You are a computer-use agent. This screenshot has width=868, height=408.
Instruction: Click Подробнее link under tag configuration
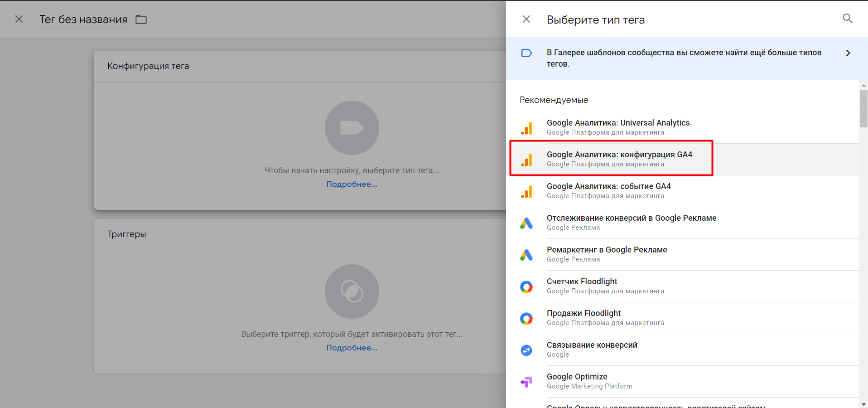pos(352,184)
